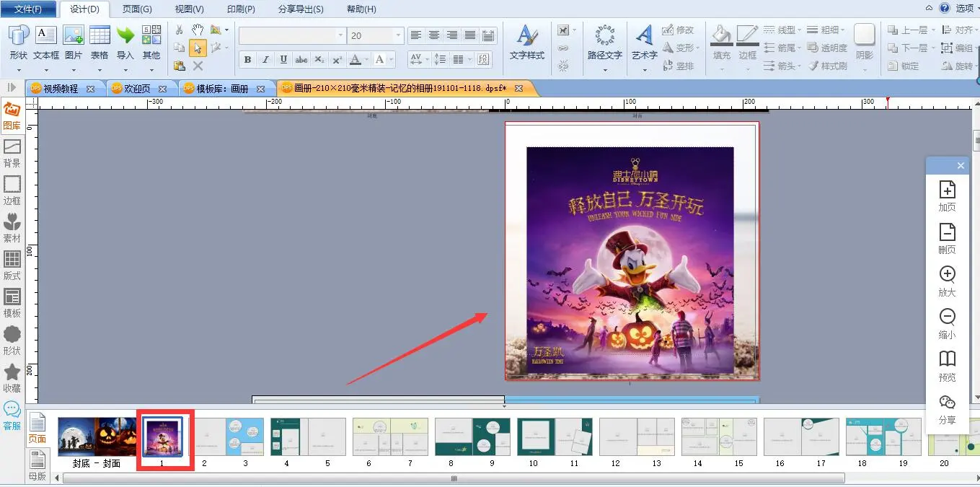The image size is (980, 487).
Task: Click the 文本框 (text box) tool icon
Action: pyautogui.click(x=46, y=35)
